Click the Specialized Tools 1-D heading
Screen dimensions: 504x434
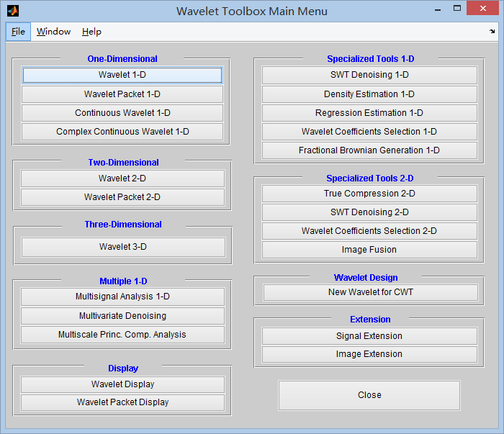(x=371, y=59)
